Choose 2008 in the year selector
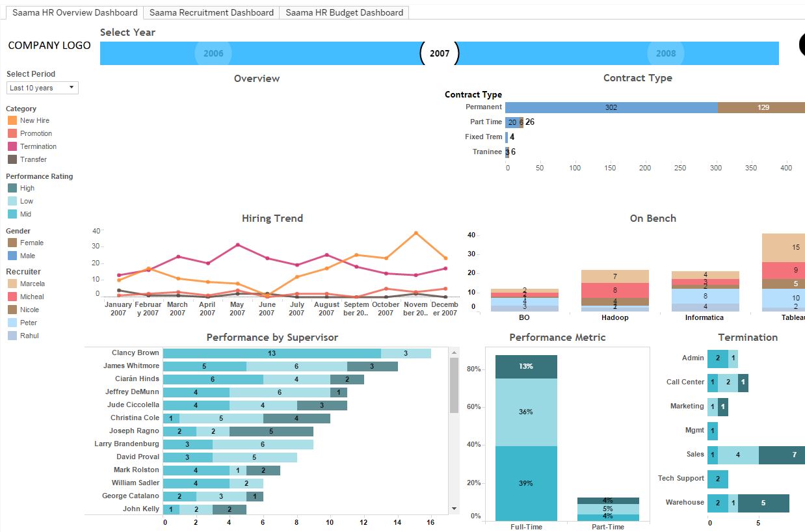 pyautogui.click(x=666, y=53)
